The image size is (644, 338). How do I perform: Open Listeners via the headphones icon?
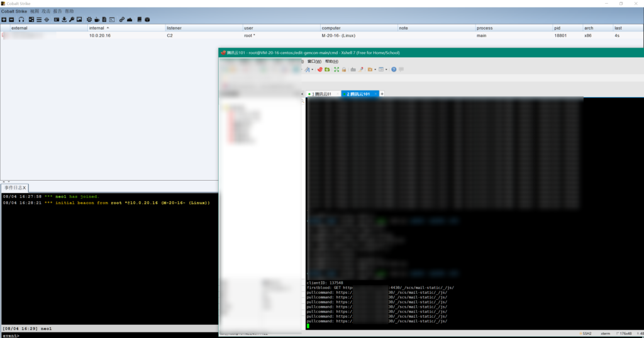point(21,20)
